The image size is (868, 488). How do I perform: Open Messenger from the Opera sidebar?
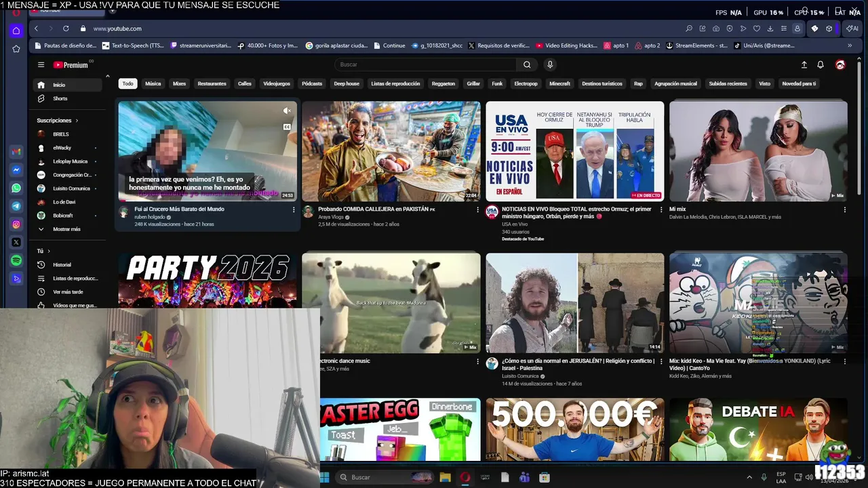pyautogui.click(x=16, y=170)
